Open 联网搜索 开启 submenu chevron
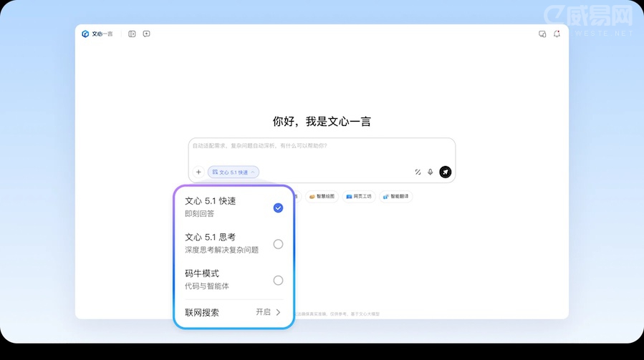Screen dimensions: 644x360 278,312
